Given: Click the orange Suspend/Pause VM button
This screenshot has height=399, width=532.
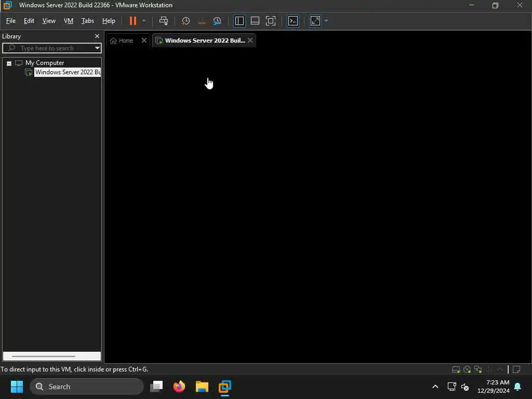Looking at the screenshot, I should tap(132, 21).
